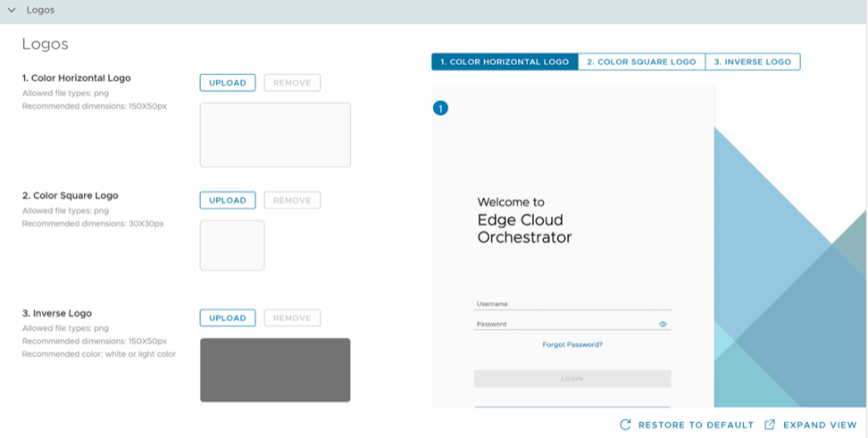This screenshot has height=438, width=868.
Task: Remove the Color Square Logo
Action: (292, 201)
